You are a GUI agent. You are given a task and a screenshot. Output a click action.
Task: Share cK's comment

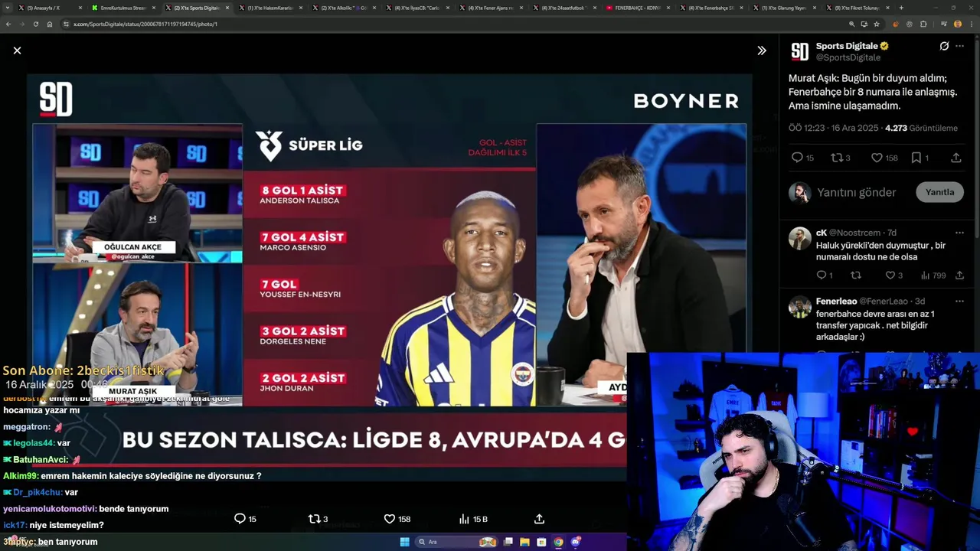959,275
